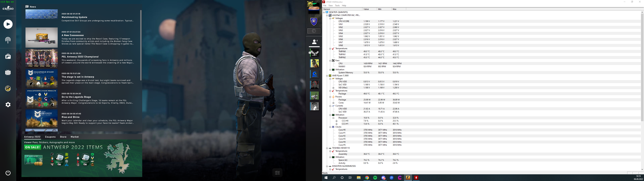
Task: Click the Quit power icon
Action: coord(8,173)
